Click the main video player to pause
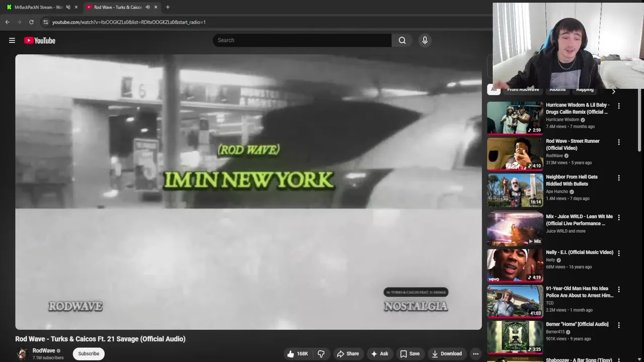The height and width of the screenshot is (362, 644). pos(249,192)
